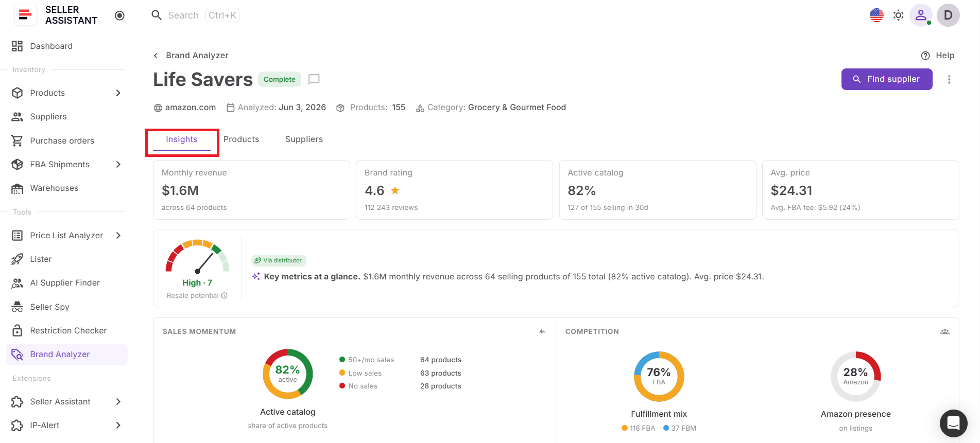Click the Seller Spy icon
Image resolution: width=980 pixels, height=443 pixels.
[18, 307]
